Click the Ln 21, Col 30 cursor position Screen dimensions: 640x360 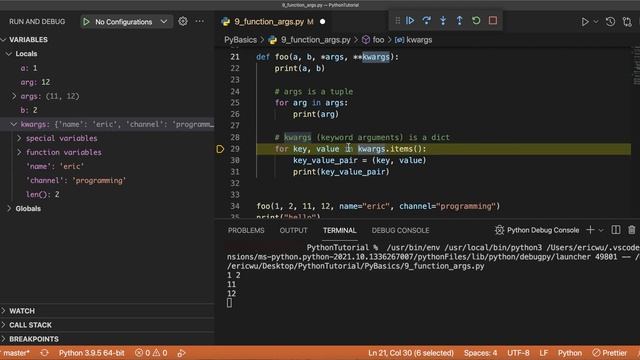pyautogui.click(x=411, y=353)
